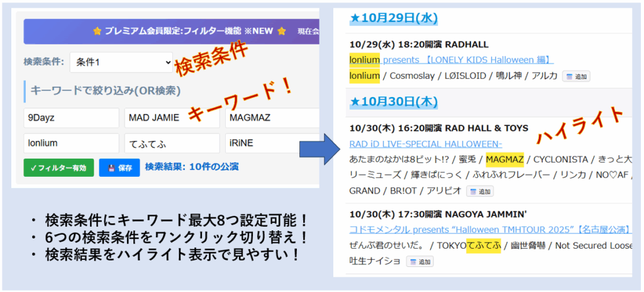Click the 9Dayz keyword field
Screen dimensions: 644x292
coord(71,118)
